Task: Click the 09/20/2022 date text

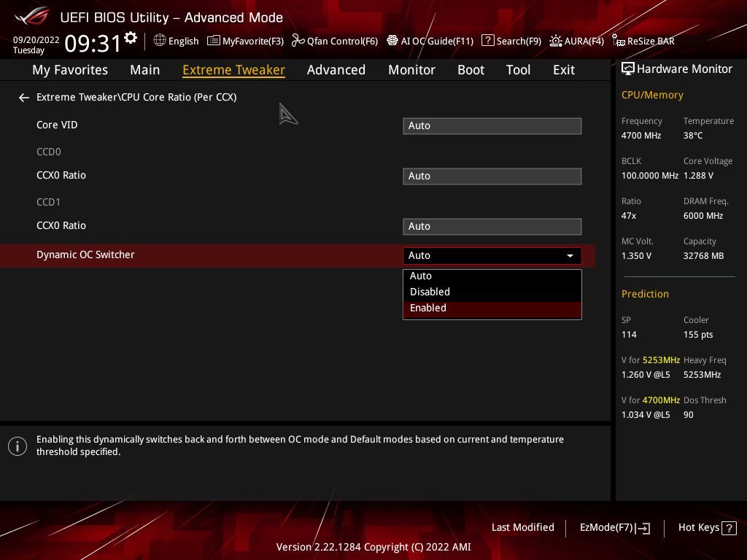Action: pyautogui.click(x=36, y=40)
